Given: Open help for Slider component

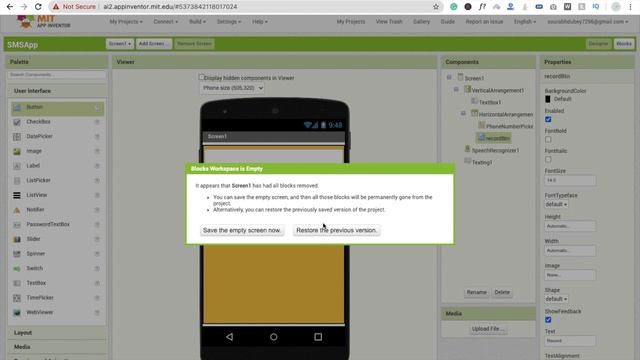Looking at the screenshot, I should pos(97,239).
